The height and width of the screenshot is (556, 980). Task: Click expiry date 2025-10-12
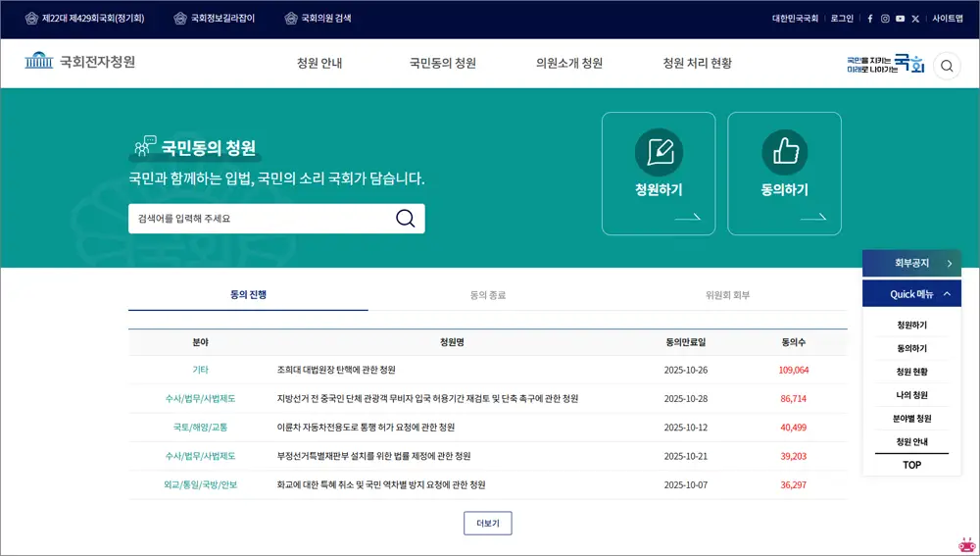(x=686, y=428)
